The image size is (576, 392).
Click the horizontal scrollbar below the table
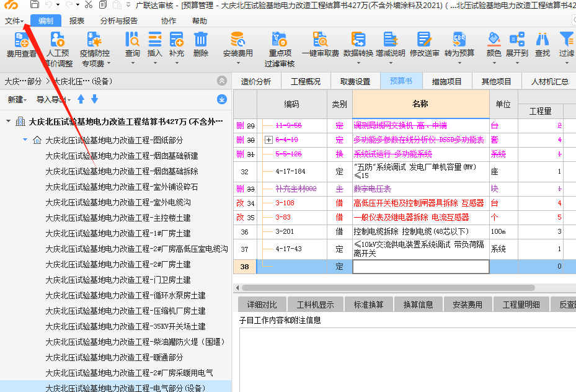pos(388,288)
